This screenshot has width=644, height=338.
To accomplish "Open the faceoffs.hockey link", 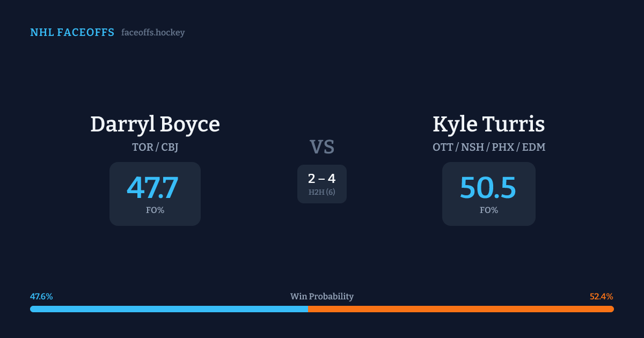I will click(x=153, y=33).
